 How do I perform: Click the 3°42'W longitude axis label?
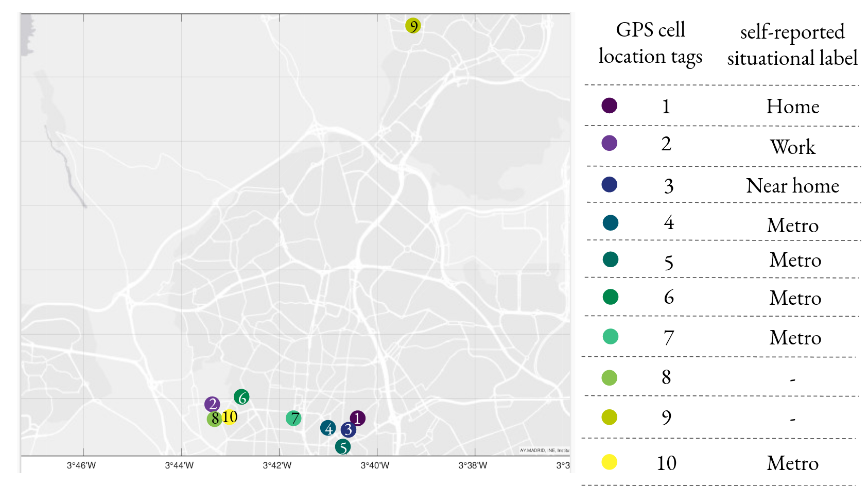click(x=277, y=465)
